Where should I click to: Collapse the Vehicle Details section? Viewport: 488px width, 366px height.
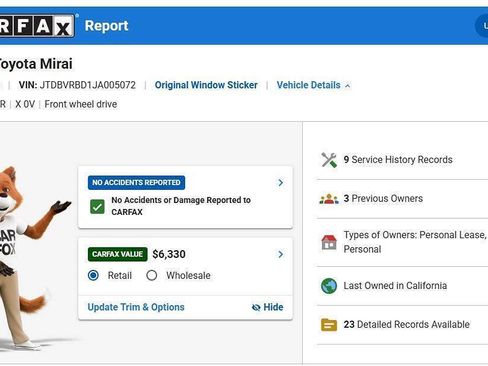313,85
